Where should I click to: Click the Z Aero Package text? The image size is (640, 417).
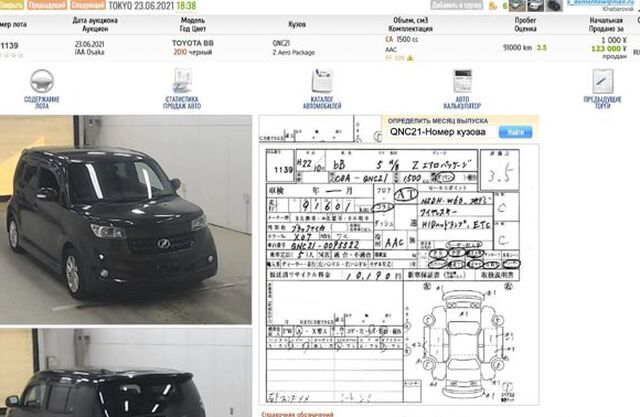(293, 53)
